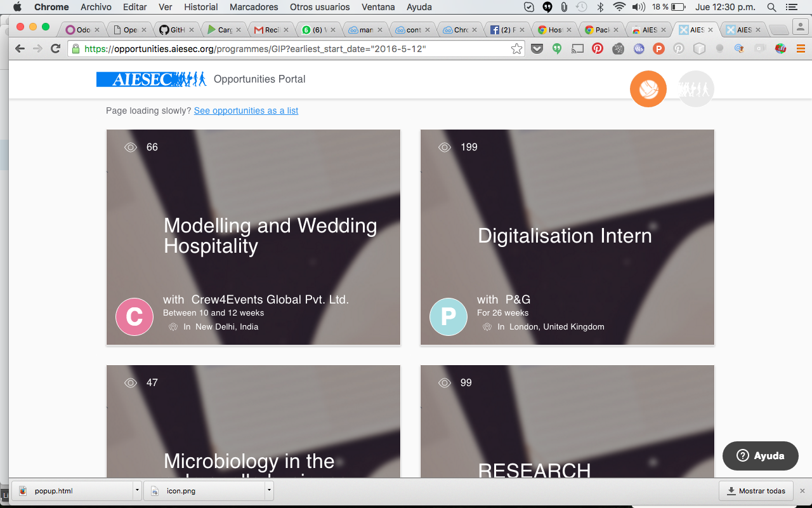The image size is (812, 508).
Task: Click the AIESEC logo banner
Action: click(x=151, y=79)
